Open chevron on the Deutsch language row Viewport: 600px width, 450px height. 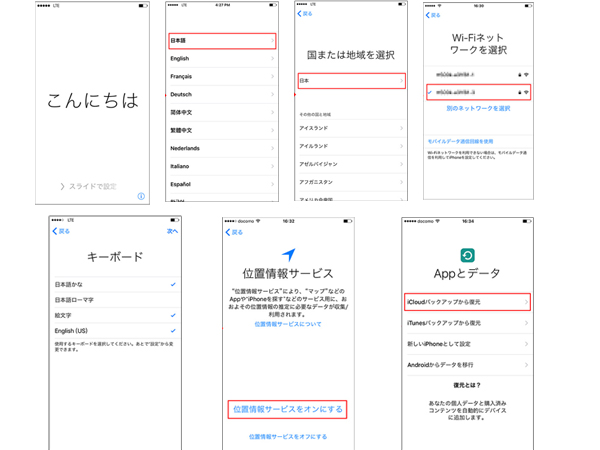pyautogui.click(x=272, y=95)
